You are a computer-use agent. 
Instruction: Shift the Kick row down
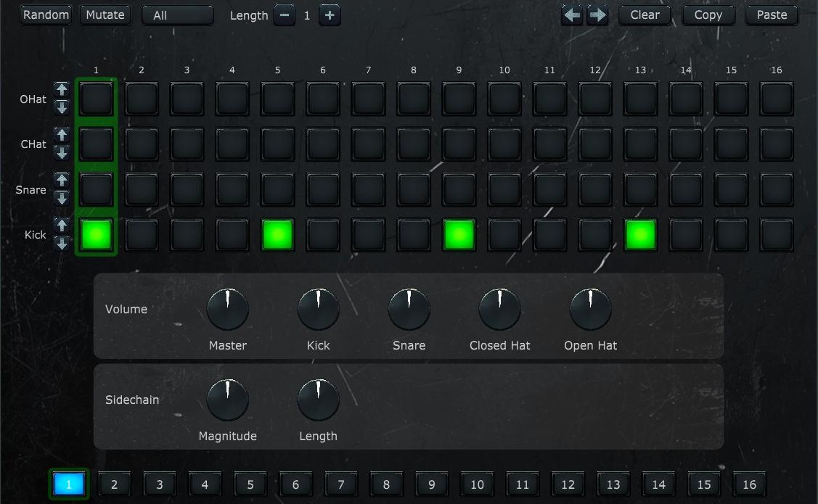point(63,244)
